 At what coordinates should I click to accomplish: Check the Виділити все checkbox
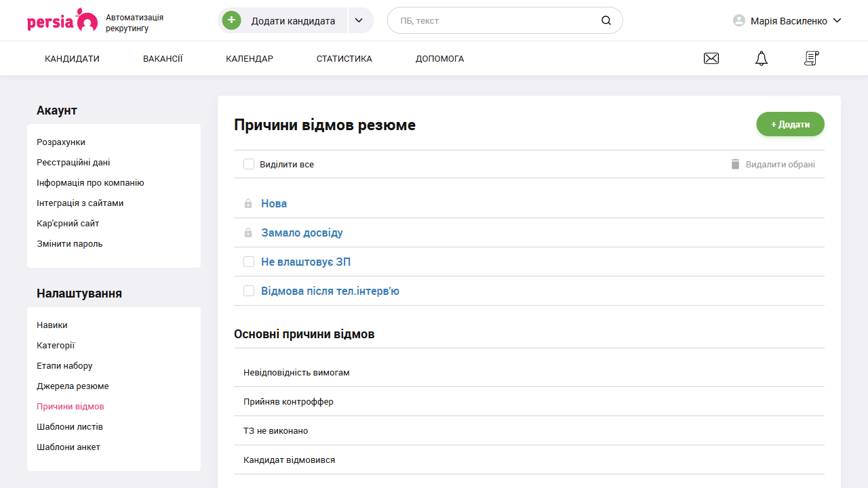pyautogui.click(x=248, y=164)
